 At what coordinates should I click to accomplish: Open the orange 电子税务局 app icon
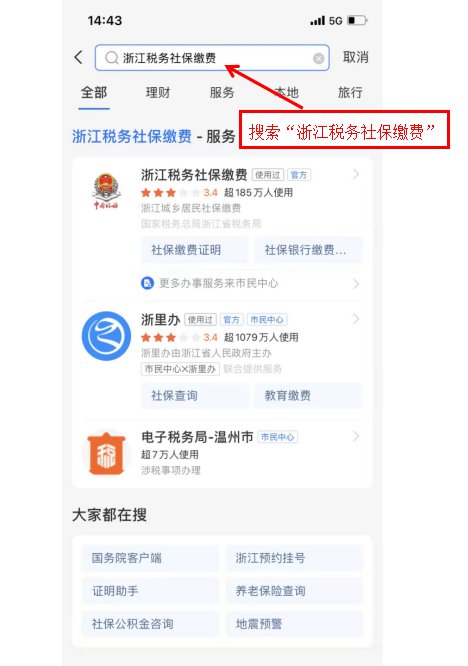[106, 454]
